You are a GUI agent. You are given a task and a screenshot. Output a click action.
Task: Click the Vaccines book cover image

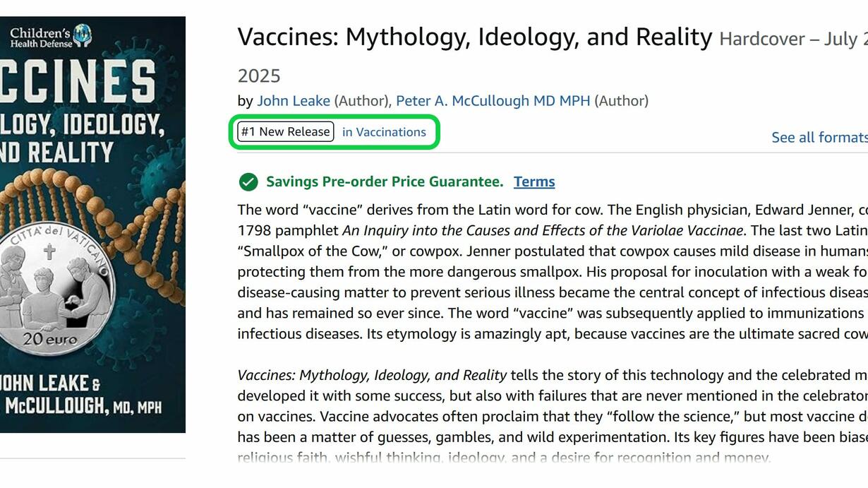pos(92,225)
